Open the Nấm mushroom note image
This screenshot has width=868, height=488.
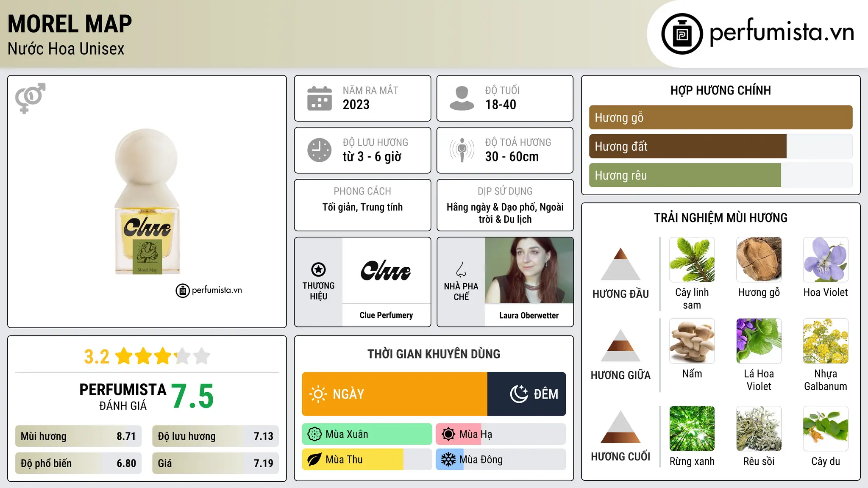click(x=692, y=341)
